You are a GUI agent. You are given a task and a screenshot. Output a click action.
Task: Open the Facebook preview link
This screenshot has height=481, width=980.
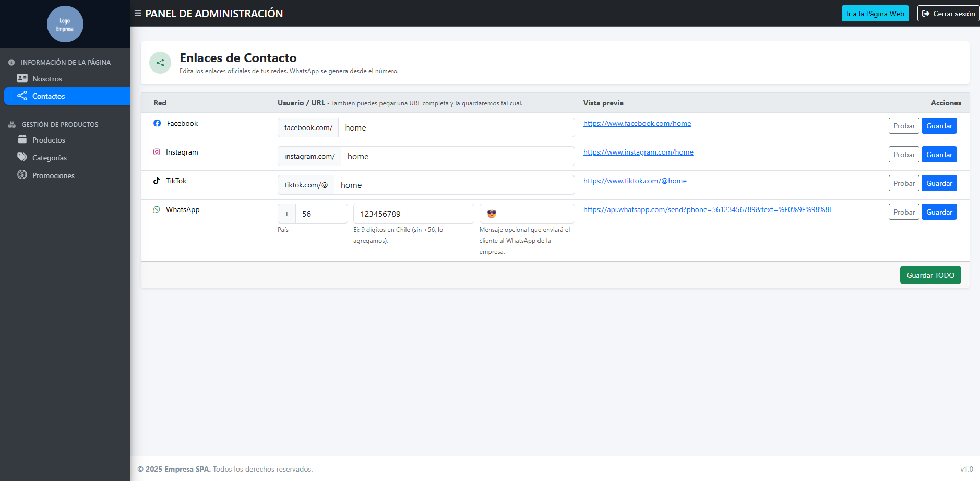637,123
